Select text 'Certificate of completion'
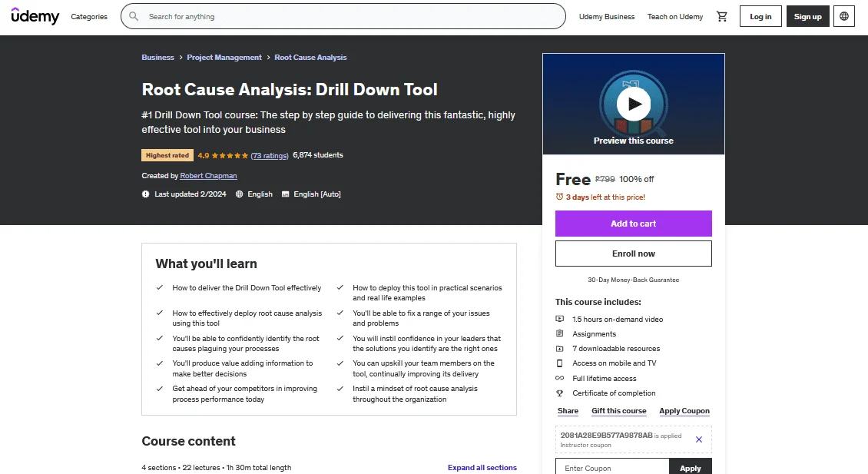The height and width of the screenshot is (474, 868). click(x=614, y=393)
